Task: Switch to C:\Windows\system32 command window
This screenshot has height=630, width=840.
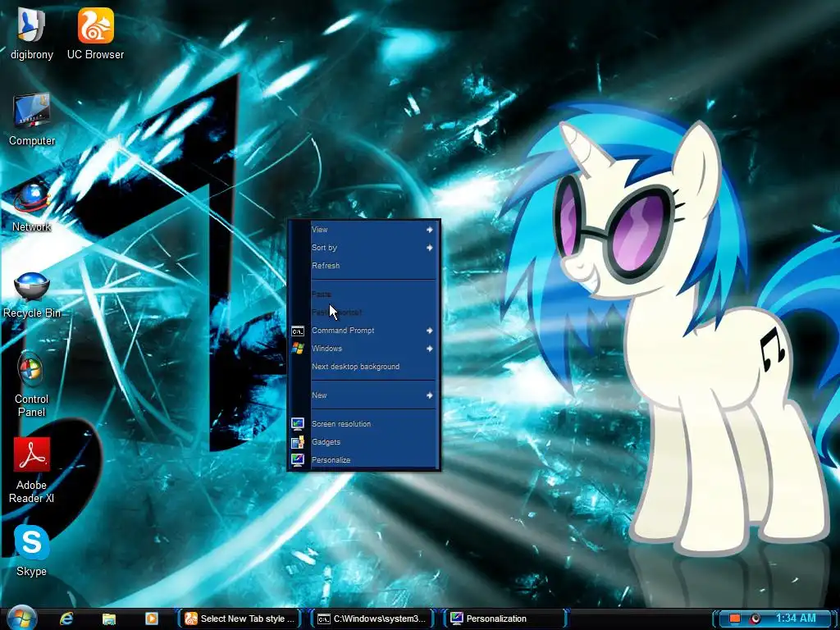Action: click(372, 619)
